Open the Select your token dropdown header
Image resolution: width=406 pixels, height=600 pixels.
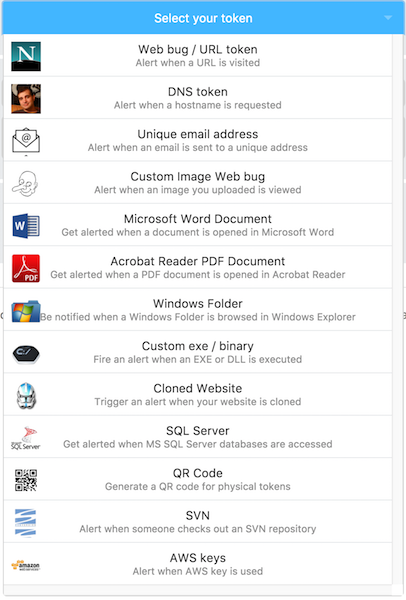coord(203,18)
